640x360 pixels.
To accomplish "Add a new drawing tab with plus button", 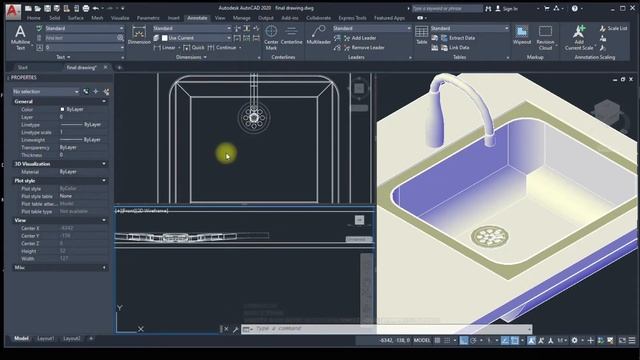I will [x=120, y=67].
